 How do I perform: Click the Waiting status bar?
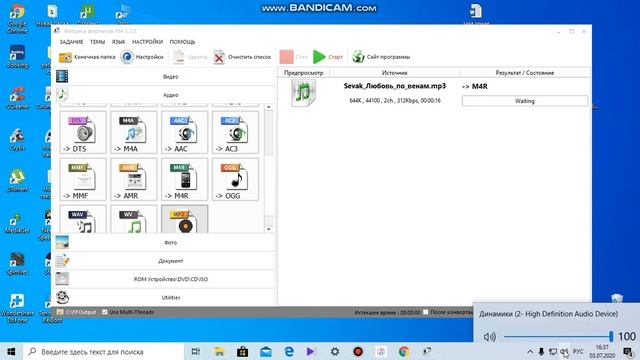pyautogui.click(x=524, y=101)
